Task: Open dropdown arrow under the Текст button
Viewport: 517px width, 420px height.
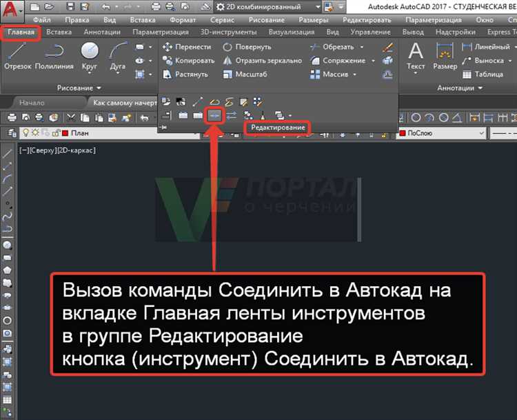Action: (x=416, y=73)
